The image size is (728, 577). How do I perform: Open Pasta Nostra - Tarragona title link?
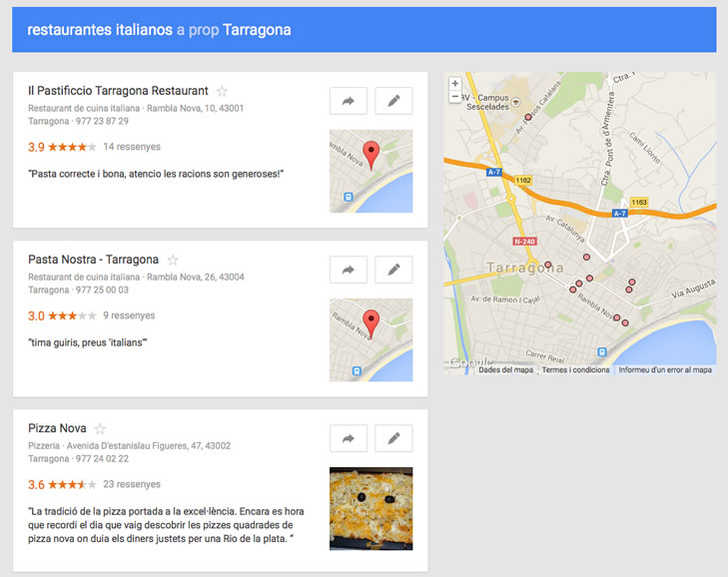tap(93, 260)
